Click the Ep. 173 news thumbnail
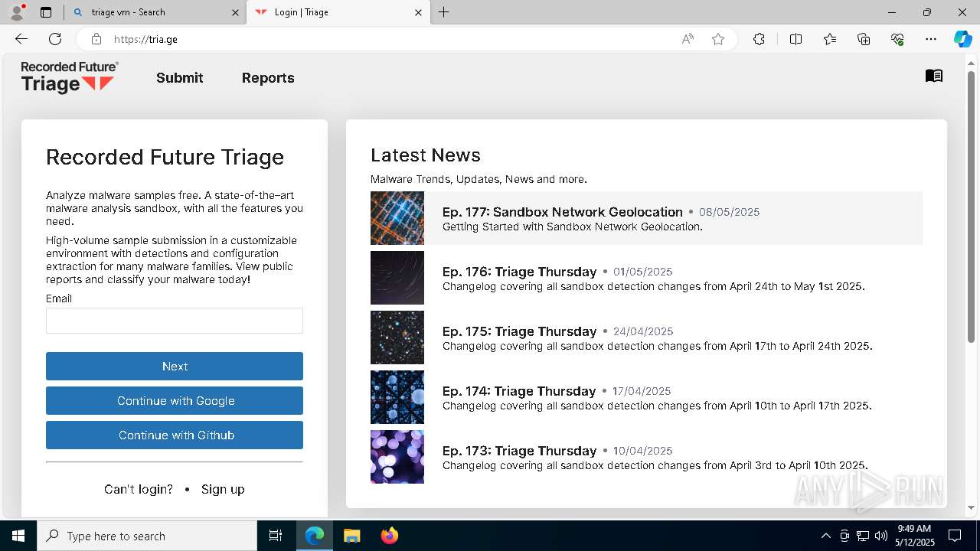 point(397,457)
